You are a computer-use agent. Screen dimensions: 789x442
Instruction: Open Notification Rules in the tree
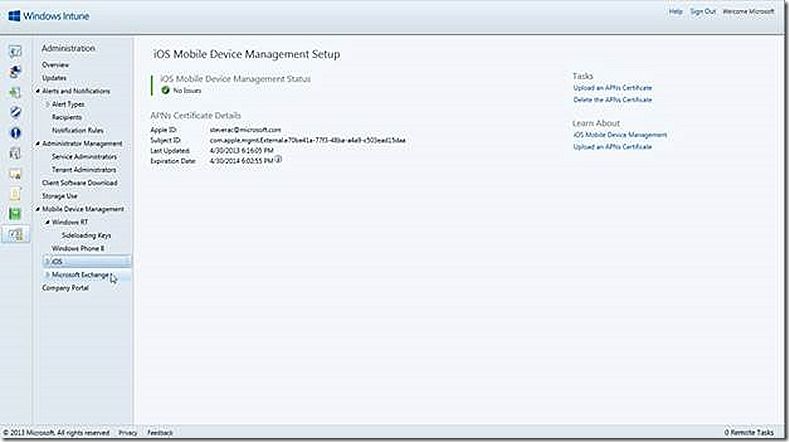click(x=77, y=130)
